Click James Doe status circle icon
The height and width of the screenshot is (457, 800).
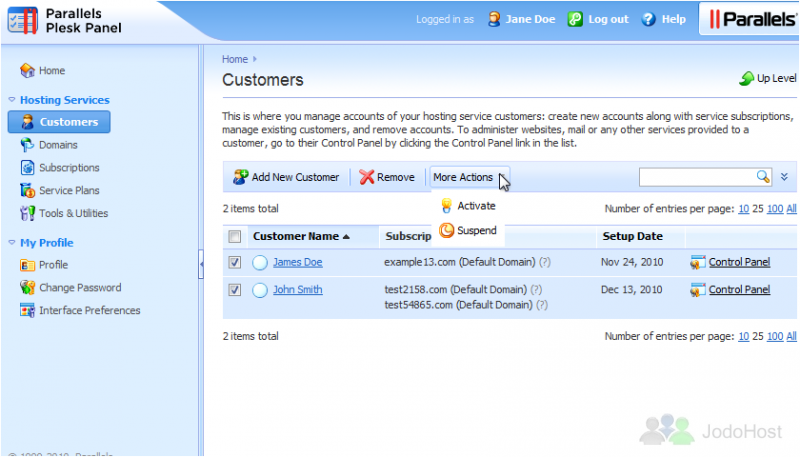[260, 262]
